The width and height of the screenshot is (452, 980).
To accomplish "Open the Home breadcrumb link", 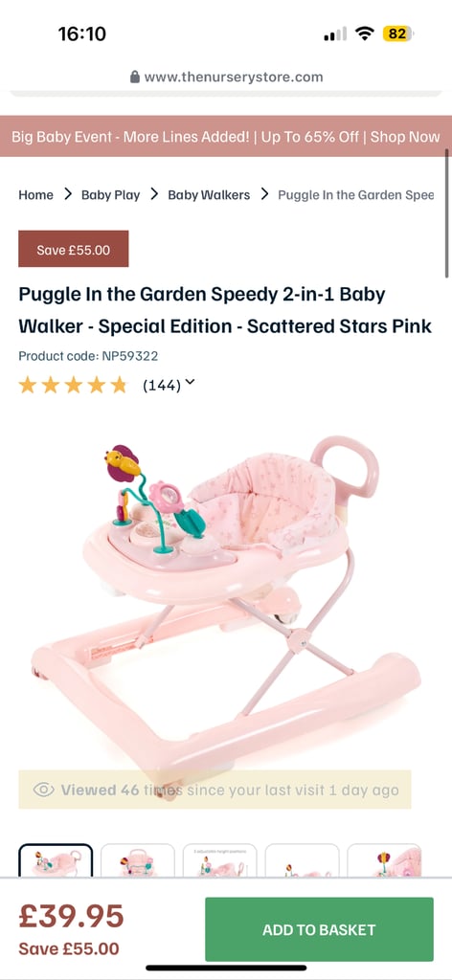I will tap(35, 195).
